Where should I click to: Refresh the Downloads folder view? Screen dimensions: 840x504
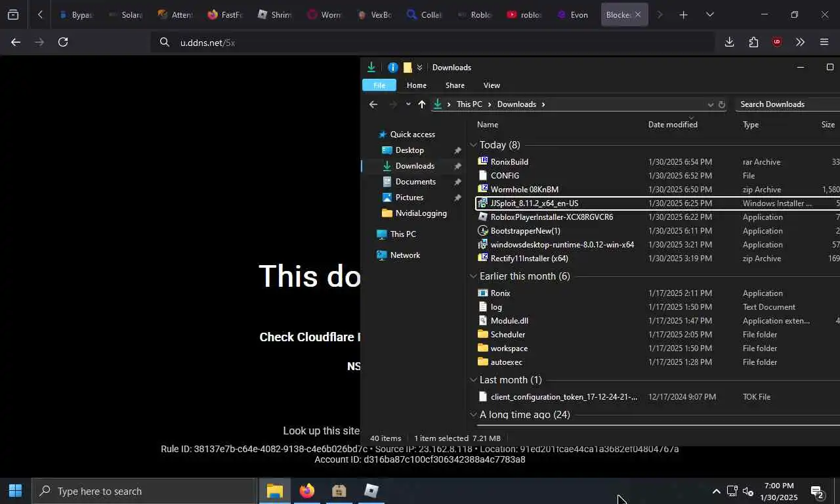tap(721, 104)
